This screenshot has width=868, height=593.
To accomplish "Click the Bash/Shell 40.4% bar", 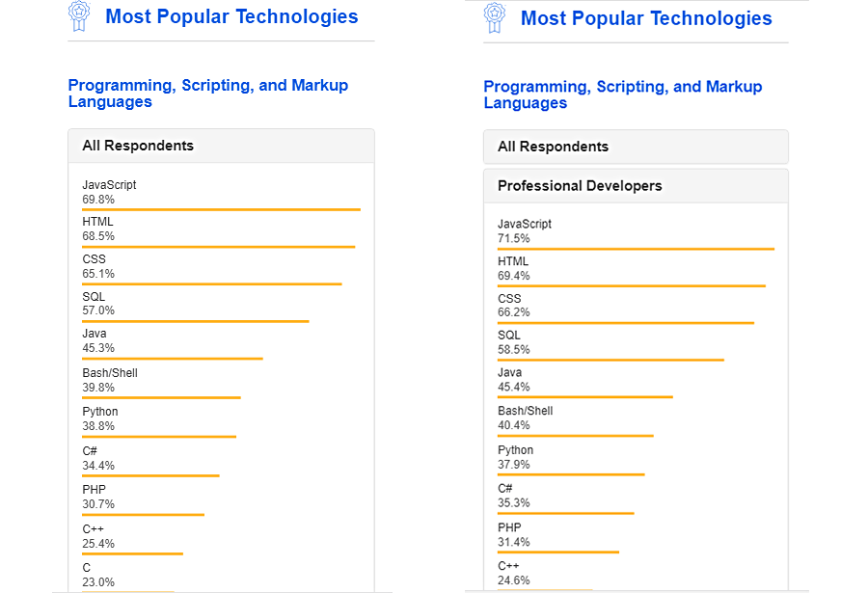I will pyautogui.click(x=575, y=436).
